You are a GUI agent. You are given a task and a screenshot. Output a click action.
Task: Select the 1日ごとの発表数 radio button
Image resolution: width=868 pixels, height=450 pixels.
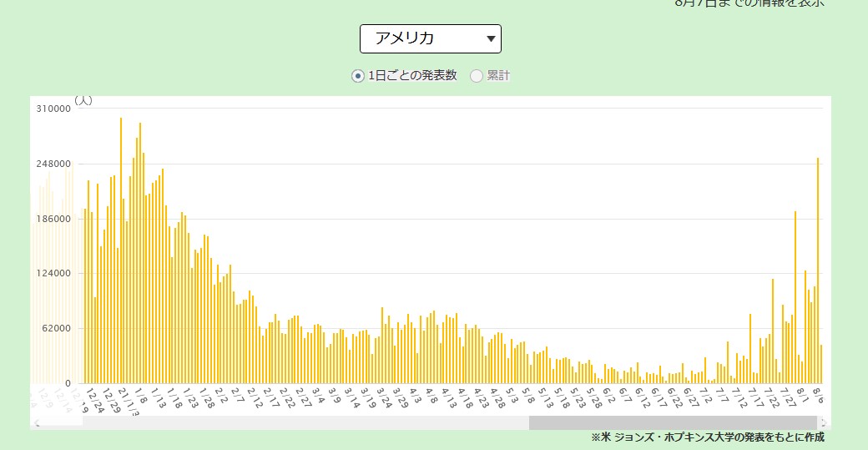tap(358, 76)
